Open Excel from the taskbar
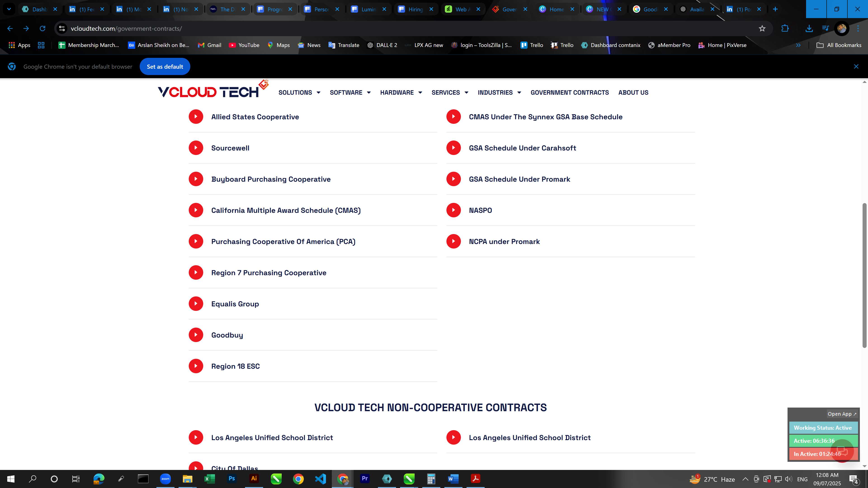This screenshot has height=488, width=868. (x=209, y=479)
